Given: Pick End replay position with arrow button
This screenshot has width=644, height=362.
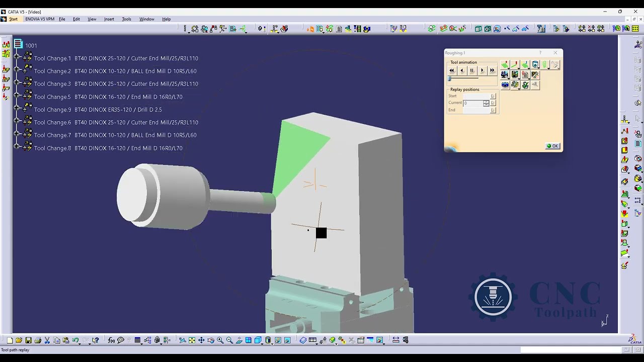Looking at the screenshot, I should (x=493, y=110).
